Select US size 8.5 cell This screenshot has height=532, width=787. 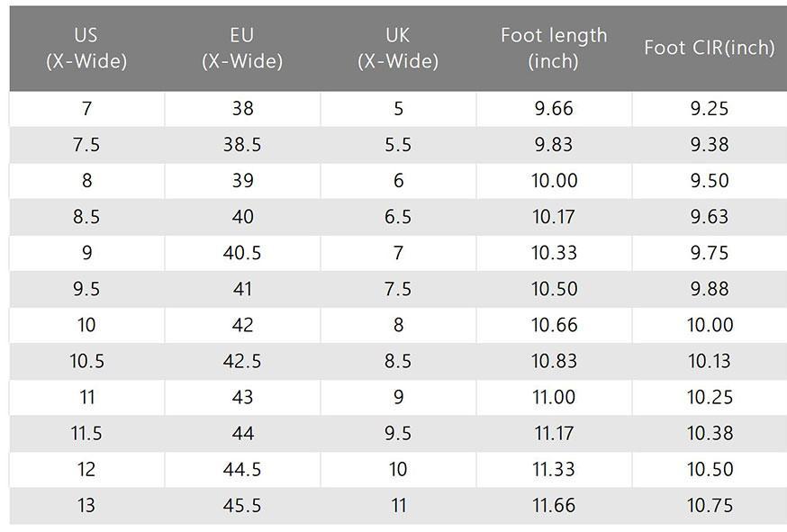86,217
